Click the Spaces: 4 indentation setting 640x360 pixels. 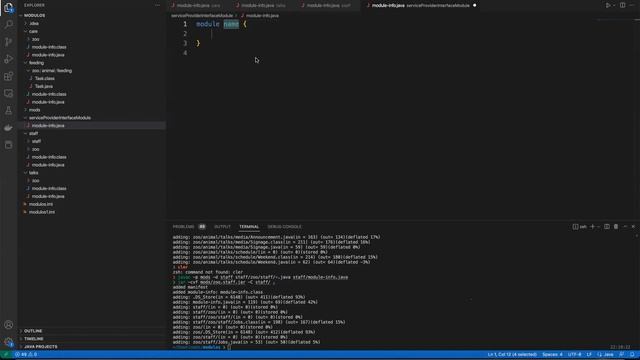coord(552,354)
